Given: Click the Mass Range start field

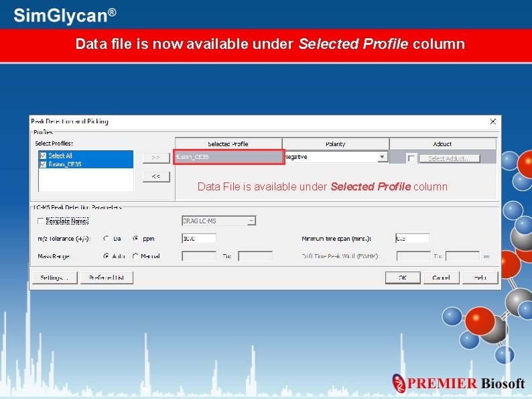Looking at the screenshot, I should (x=199, y=256).
